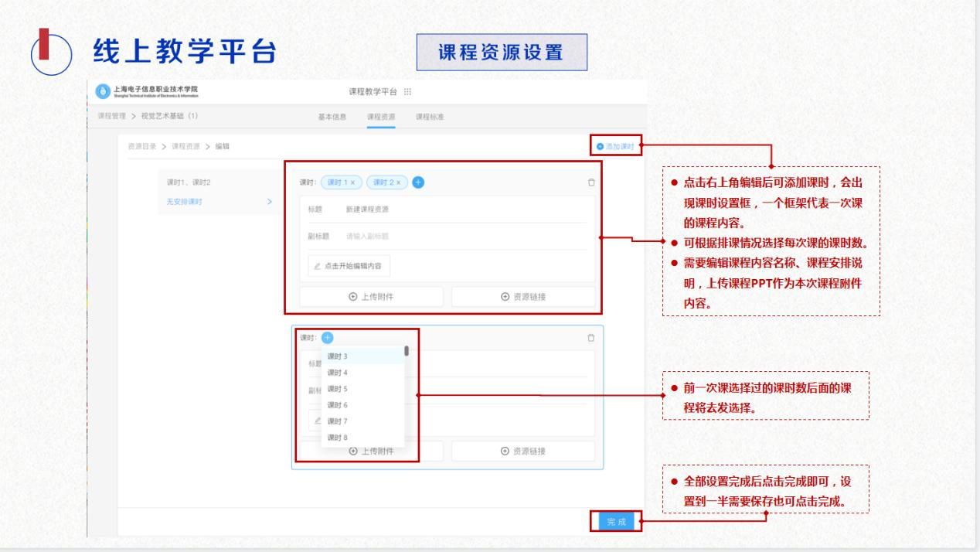Image resolution: width=980 pixels, height=552 pixels.
Task: Click the blue plus icon in second lesson card
Action: pyautogui.click(x=327, y=338)
